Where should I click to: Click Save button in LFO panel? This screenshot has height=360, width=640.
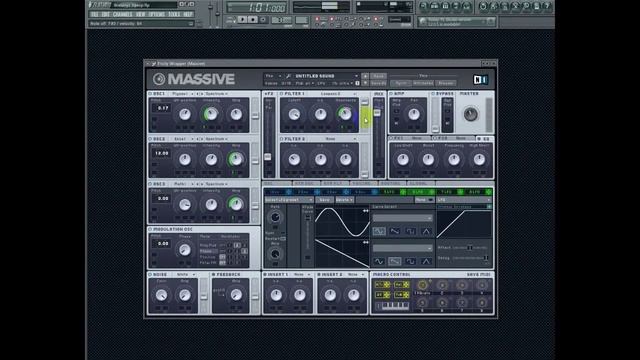[x=324, y=200]
